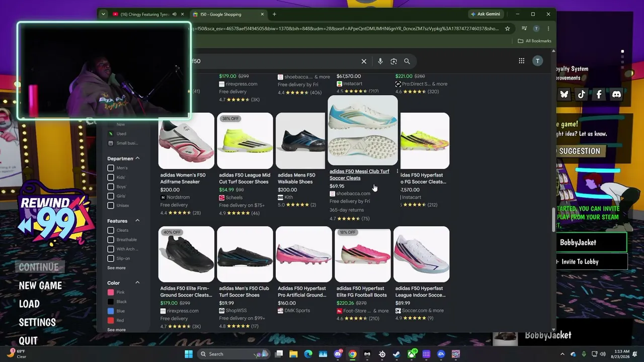Open the Google account avatar
The height and width of the screenshot is (362, 644).
pos(537,61)
